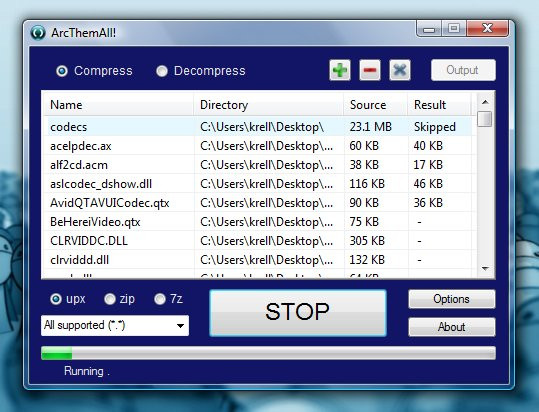Maximize the ArcThemAll! window

point(453,28)
